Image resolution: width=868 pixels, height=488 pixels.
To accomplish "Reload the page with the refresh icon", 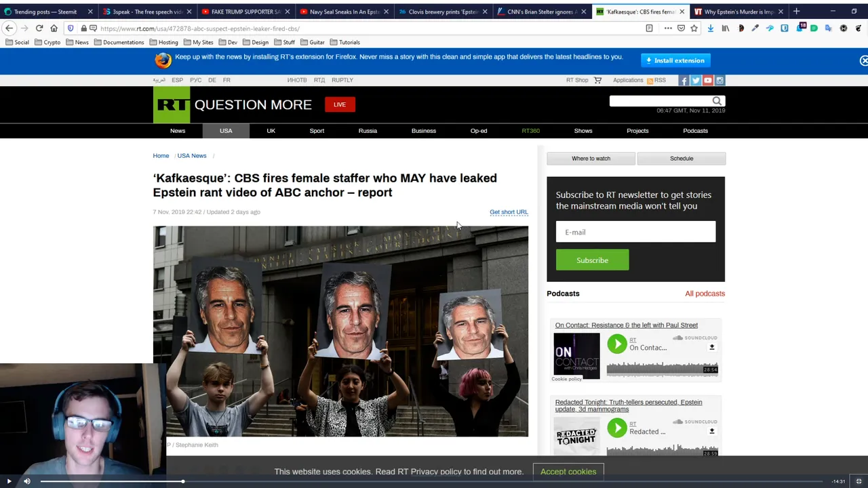I will (39, 28).
